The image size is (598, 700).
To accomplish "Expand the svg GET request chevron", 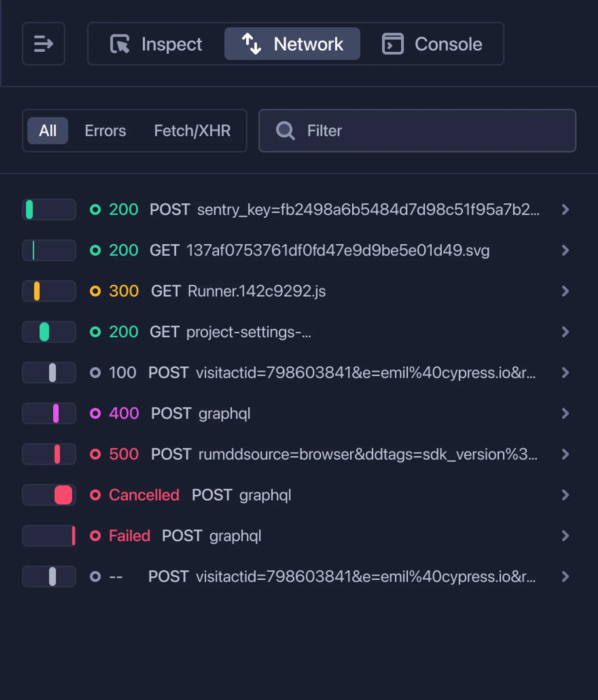I will coord(565,250).
